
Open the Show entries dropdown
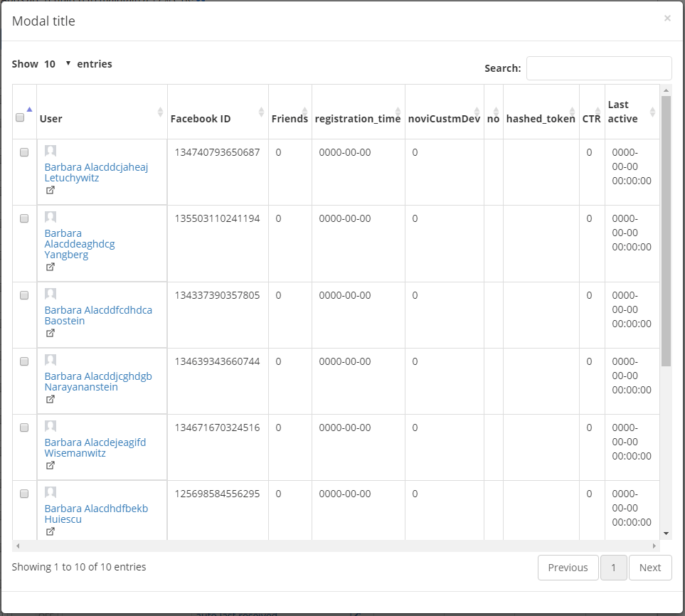[x=58, y=63]
